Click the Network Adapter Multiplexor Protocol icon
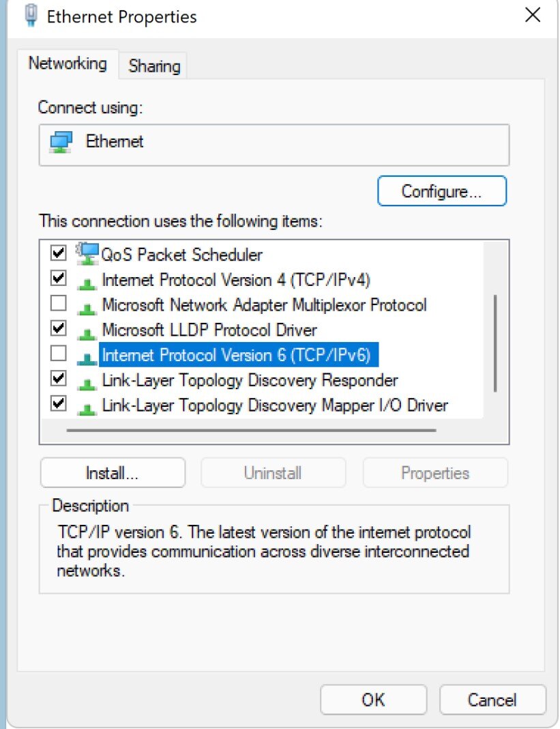The height and width of the screenshot is (729, 560). 87,306
